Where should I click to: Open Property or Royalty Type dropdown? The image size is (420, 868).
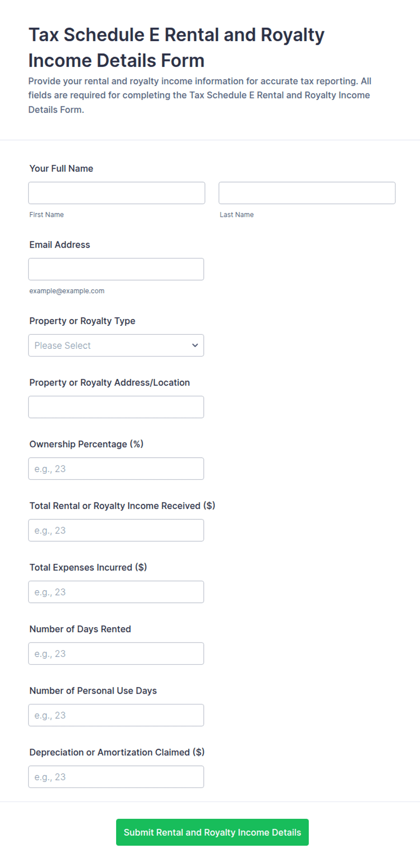pos(116,345)
